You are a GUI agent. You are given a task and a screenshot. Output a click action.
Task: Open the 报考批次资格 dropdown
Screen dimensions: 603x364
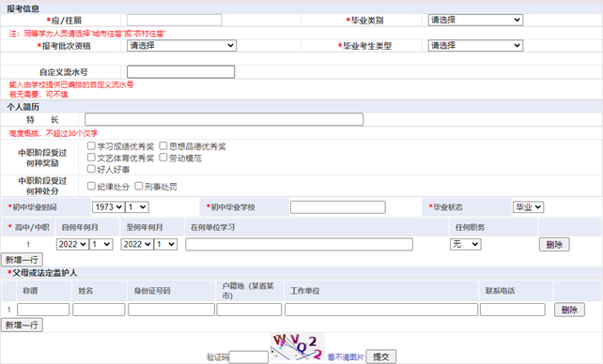(181, 46)
